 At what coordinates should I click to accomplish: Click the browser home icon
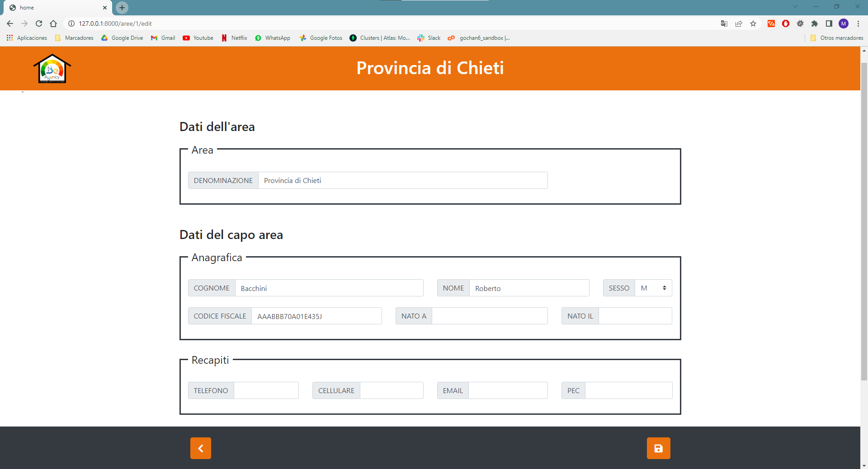tap(53, 23)
